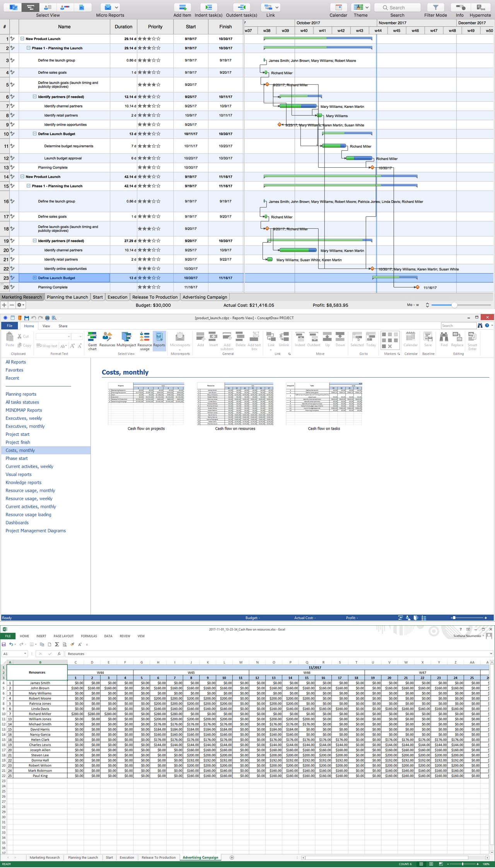This screenshot has width=495, height=868.
Task: Select the first view icon in Select View
Action: click(13, 7)
